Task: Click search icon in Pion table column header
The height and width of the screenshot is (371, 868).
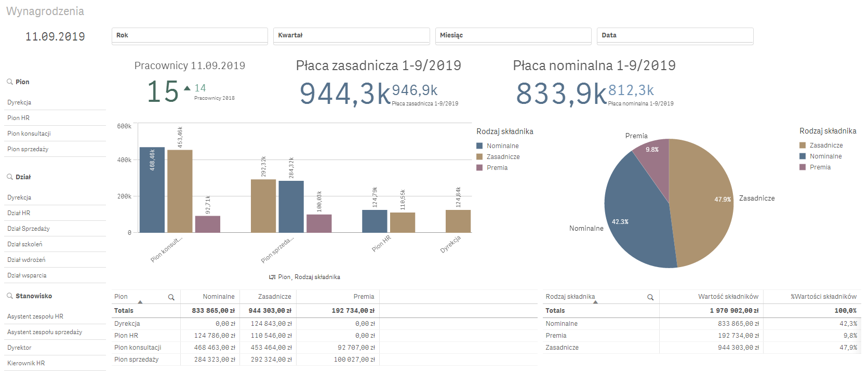Action: (171, 297)
